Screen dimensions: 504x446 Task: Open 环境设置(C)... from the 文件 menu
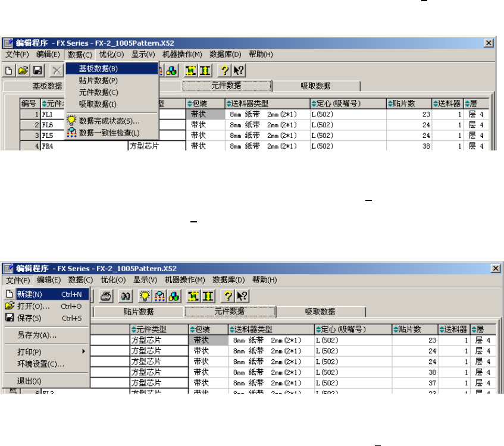[x=46, y=364]
